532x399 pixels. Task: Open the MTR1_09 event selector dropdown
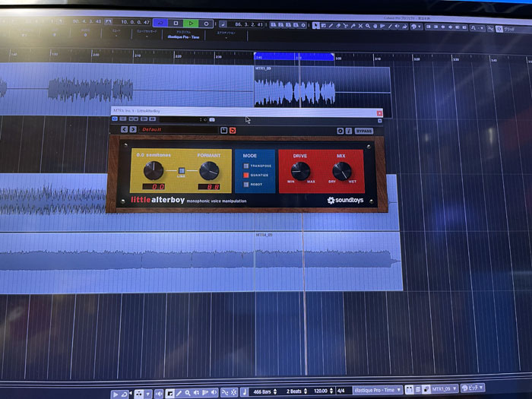point(445,389)
